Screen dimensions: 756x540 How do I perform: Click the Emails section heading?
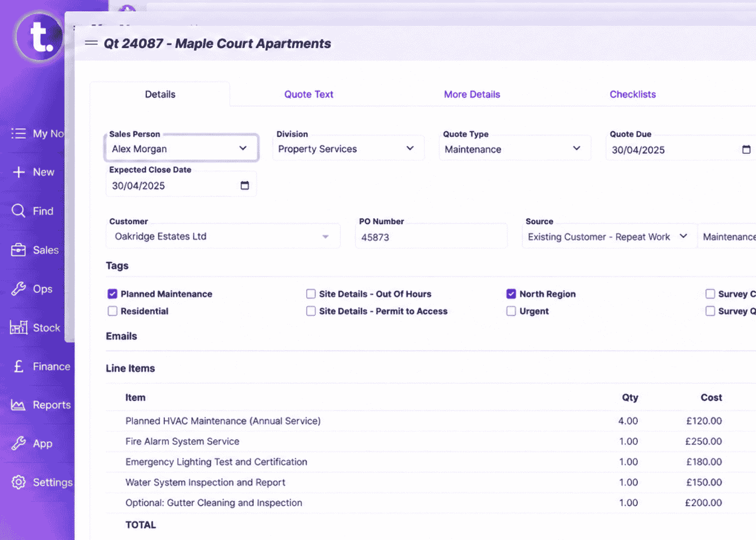pos(122,336)
